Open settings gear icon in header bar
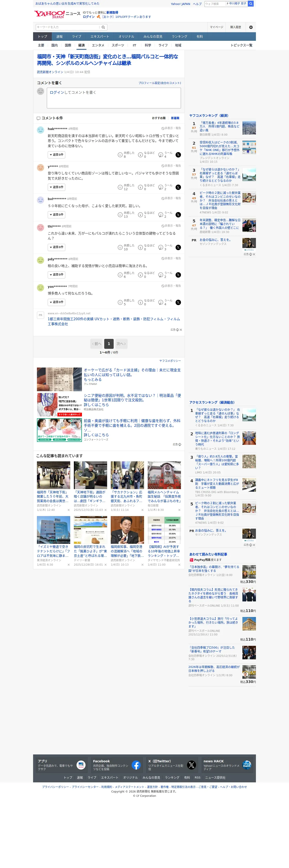The image size is (289, 868). [251, 27]
